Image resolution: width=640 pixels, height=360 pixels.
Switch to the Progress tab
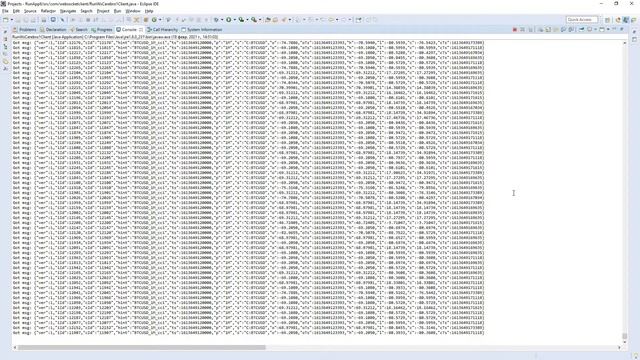click(x=102, y=29)
